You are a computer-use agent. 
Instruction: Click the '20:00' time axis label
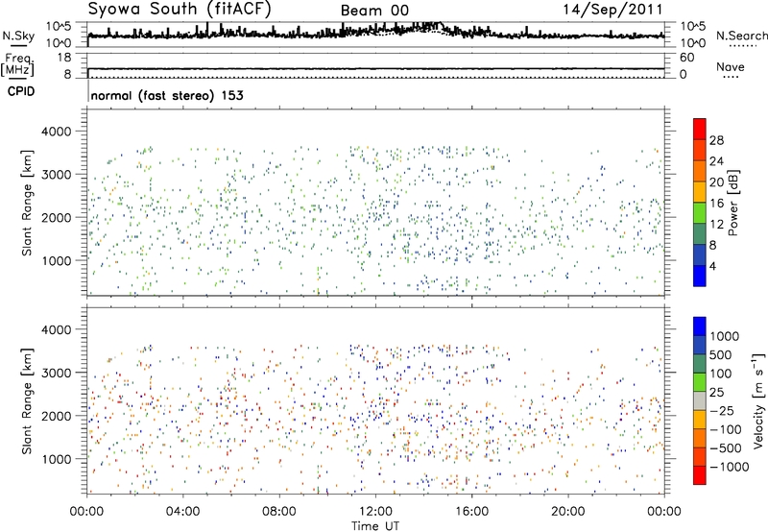coord(567,512)
